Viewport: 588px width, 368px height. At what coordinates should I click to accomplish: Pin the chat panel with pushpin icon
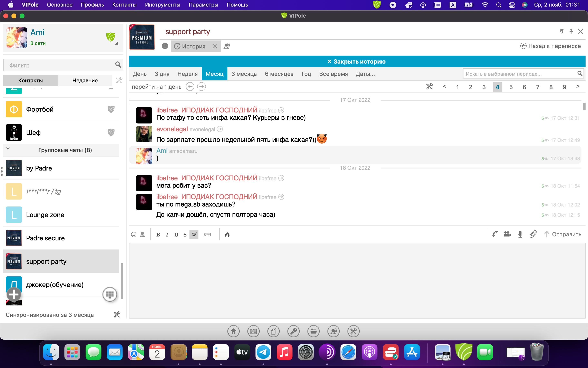(x=571, y=31)
